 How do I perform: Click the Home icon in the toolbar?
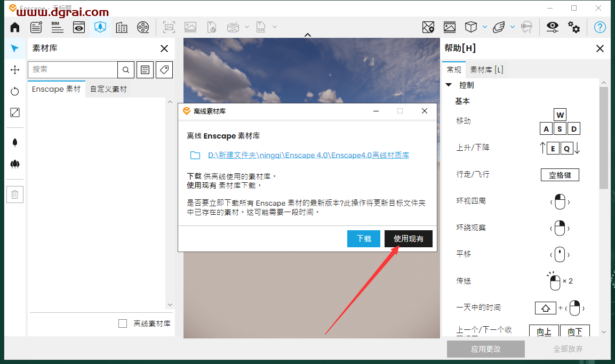(x=15, y=27)
